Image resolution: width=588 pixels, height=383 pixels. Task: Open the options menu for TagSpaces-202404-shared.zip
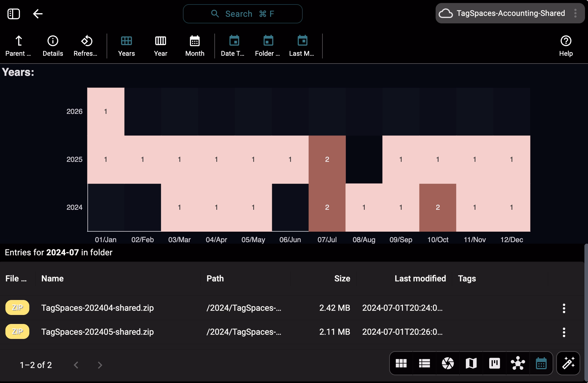564,308
